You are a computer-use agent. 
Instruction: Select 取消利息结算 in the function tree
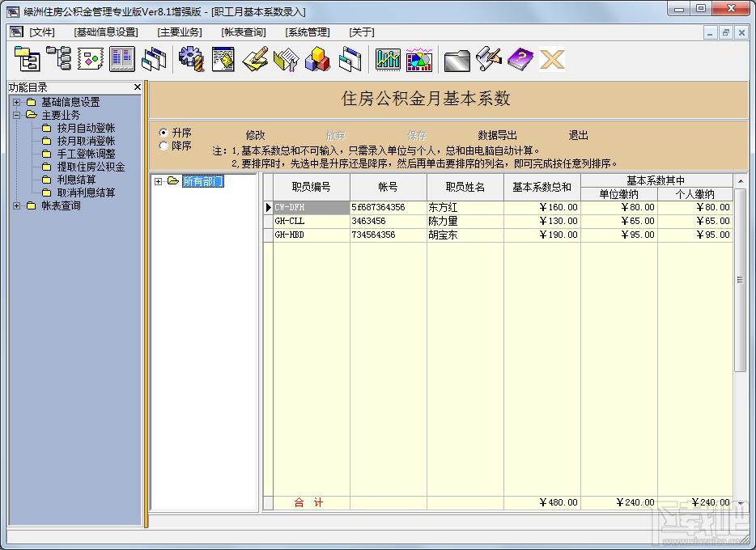click(x=86, y=192)
